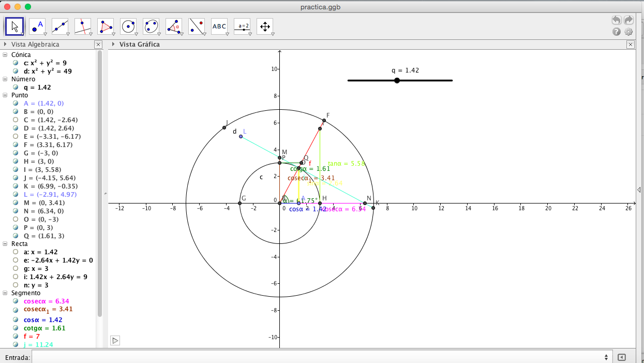Select the Line tool

[59, 25]
